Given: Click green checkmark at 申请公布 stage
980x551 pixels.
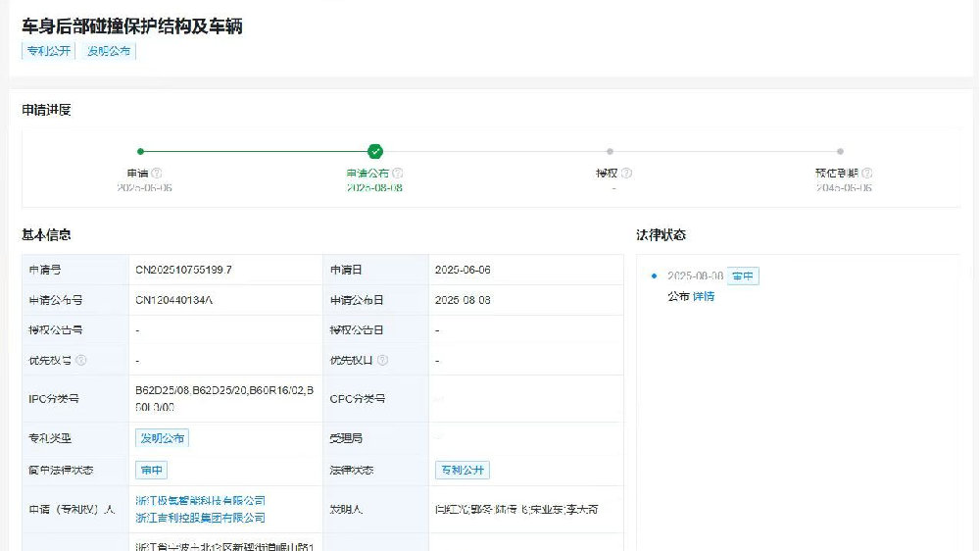Looking at the screenshot, I should tap(375, 151).
